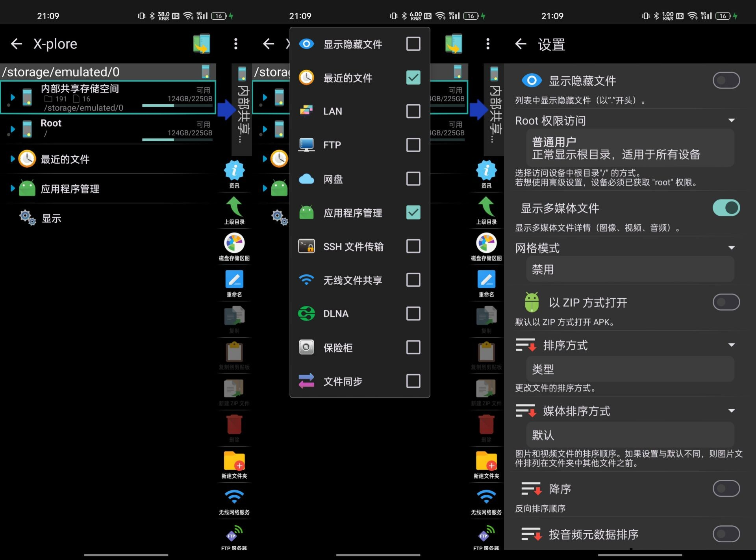Uncheck 最近的文件 in the popup menu
This screenshot has height=560, width=756.
[413, 78]
